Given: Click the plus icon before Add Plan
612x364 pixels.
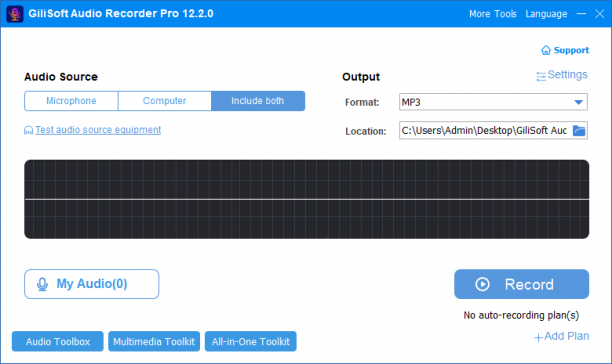Looking at the screenshot, I should click(x=538, y=337).
